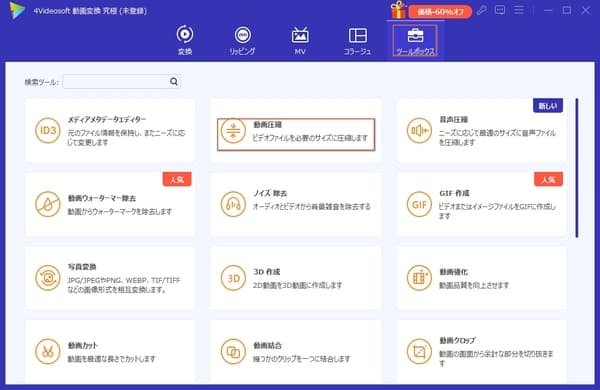This screenshot has height=390, width=600.
Task: Open the 動画結合 tool title
Action: click(x=267, y=345)
